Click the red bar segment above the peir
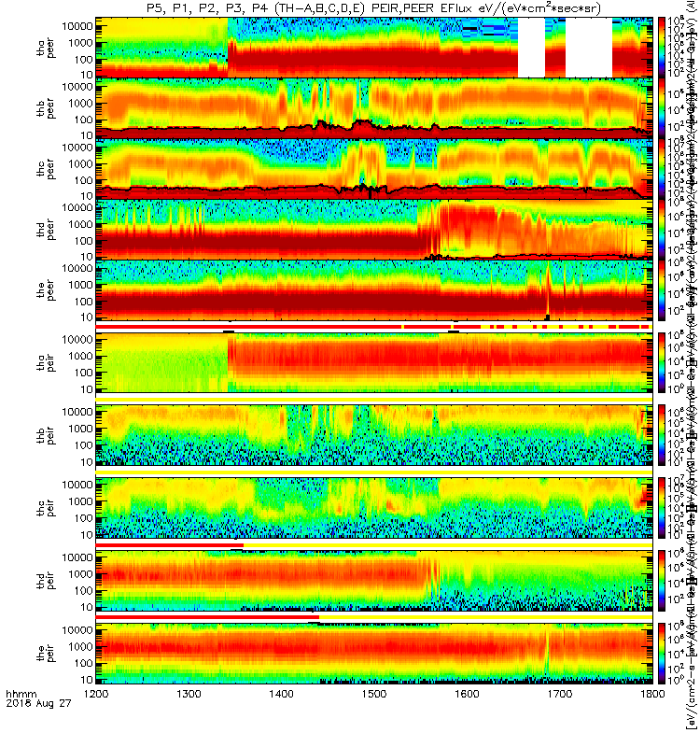 [x=207, y=617]
